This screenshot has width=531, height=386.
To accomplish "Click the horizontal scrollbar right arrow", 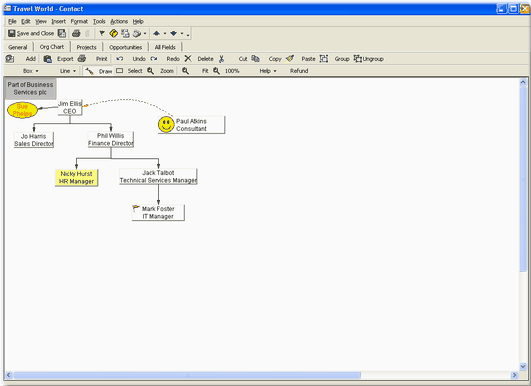I will point(514,375).
